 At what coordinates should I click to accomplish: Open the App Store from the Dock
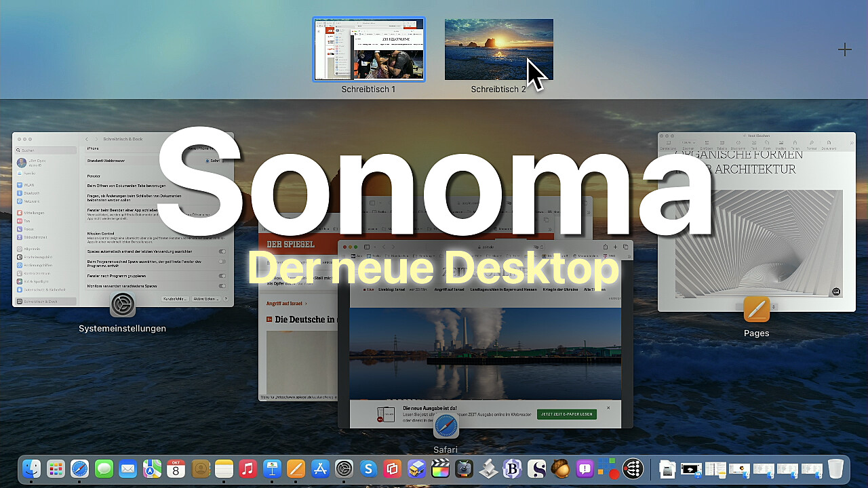pos(320,468)
